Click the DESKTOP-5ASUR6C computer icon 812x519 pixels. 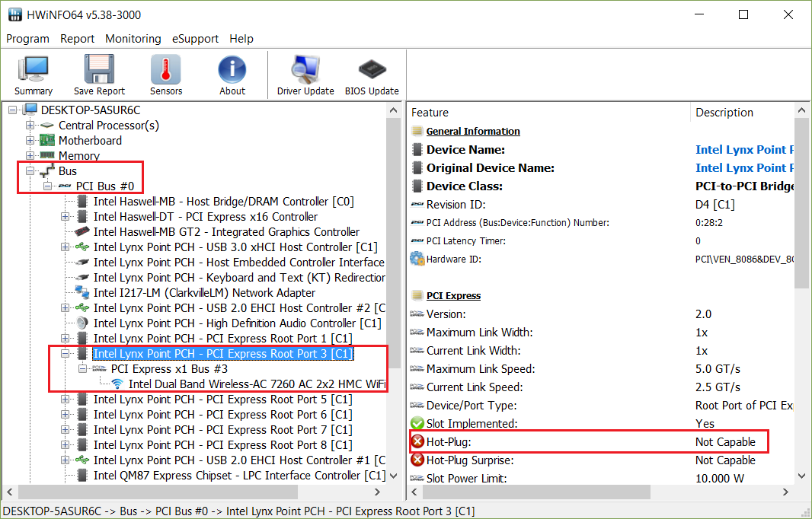coord(30,110)
